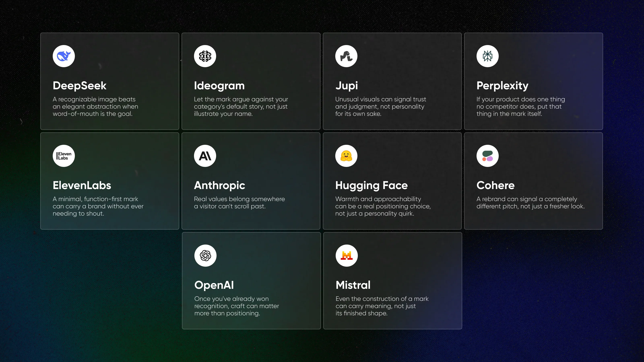Select the DeepSeek heading
This screenshot has width=644, height=362.
[79, 86]
